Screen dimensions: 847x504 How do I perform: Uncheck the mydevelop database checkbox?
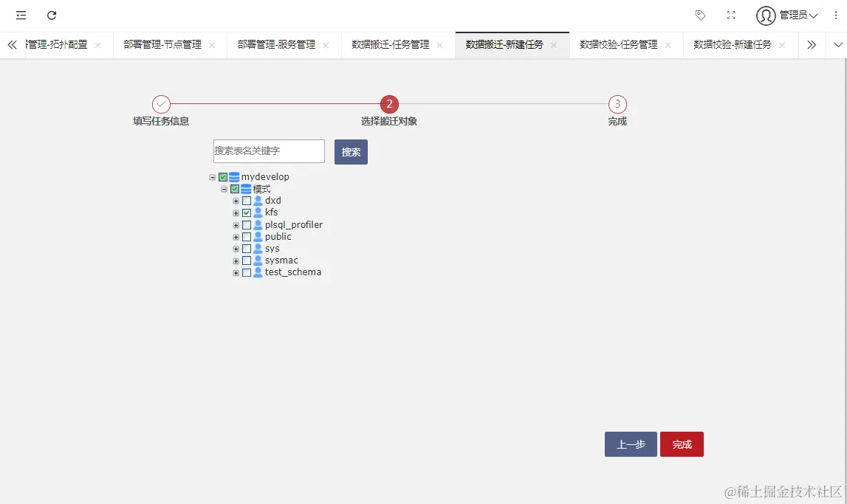pos(222,177)
